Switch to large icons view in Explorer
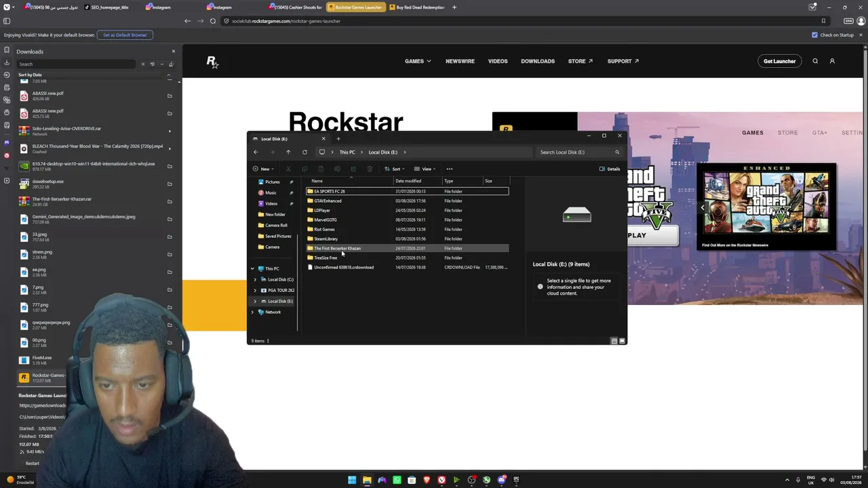 point(622,341)
